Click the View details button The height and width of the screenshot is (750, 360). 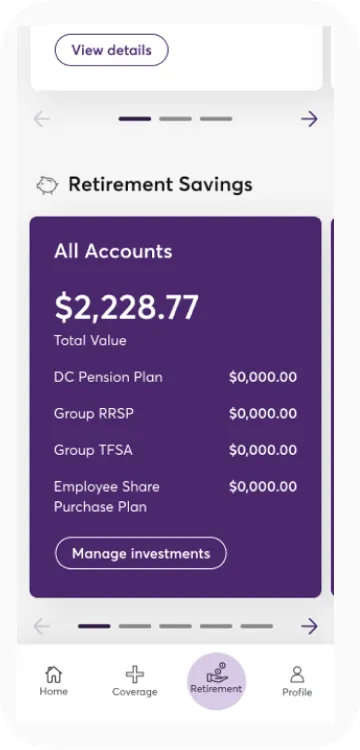(x=111, y=50)
